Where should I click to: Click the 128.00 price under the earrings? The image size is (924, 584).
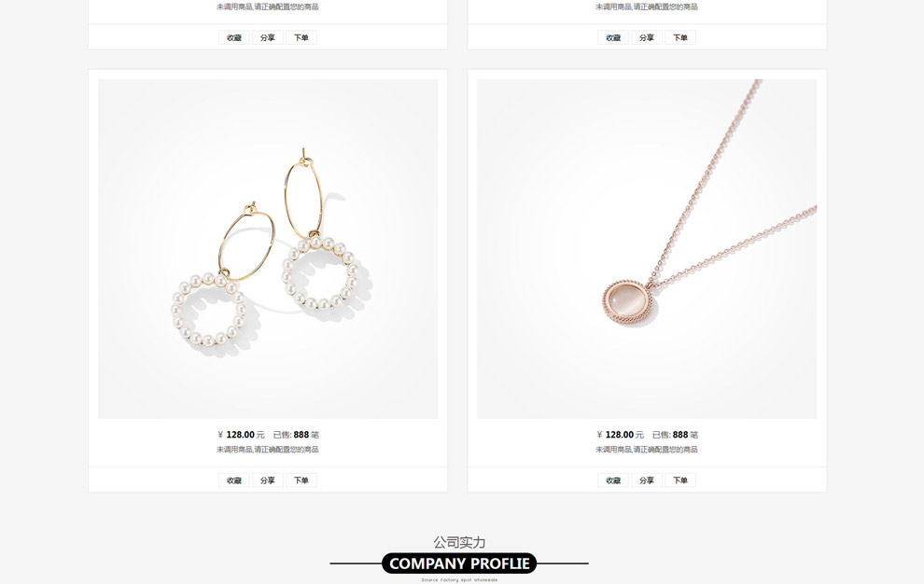tap(241, 435)
